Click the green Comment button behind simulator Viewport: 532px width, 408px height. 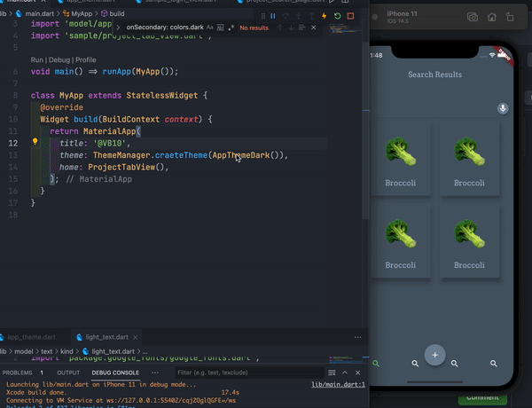coord(483,399)
